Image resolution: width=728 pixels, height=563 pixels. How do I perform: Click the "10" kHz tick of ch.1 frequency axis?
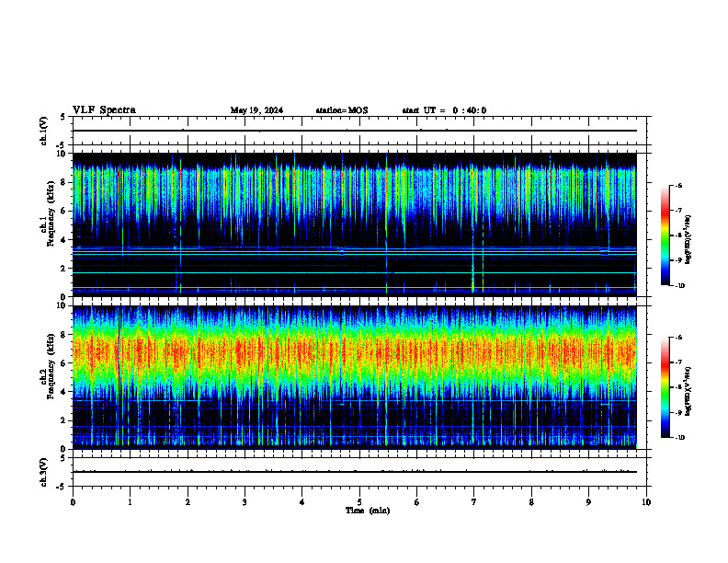pos(63,154)
